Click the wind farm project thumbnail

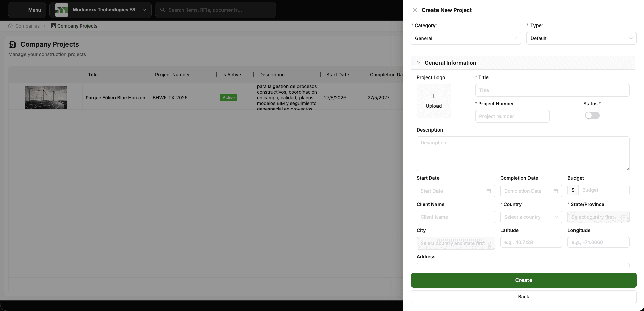coord(46,98)
